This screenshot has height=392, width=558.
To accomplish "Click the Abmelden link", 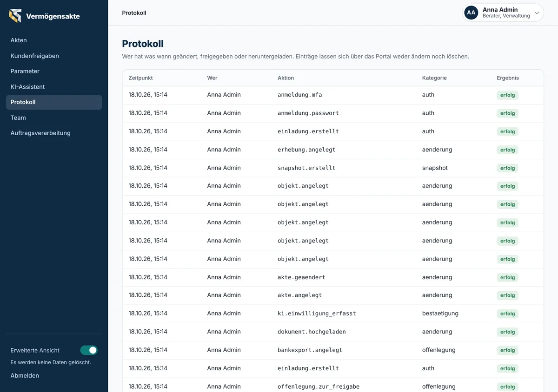I will [25, 375].
